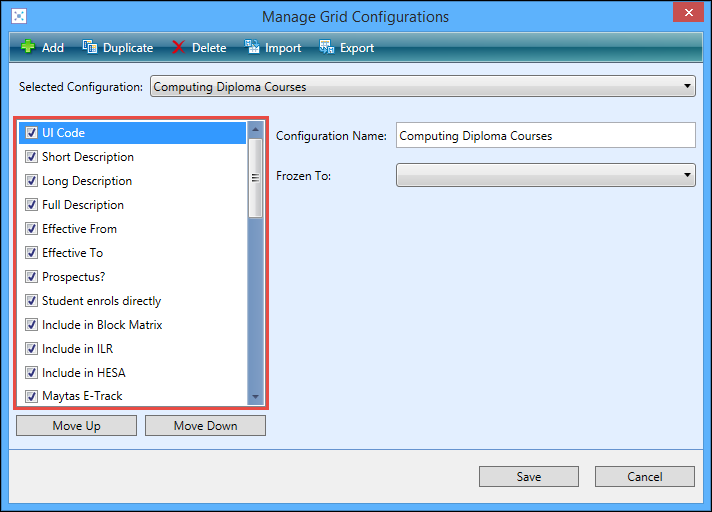Uncheck Include in Block Matrix checkbox
712x512 pixels.
click(31, 325)
